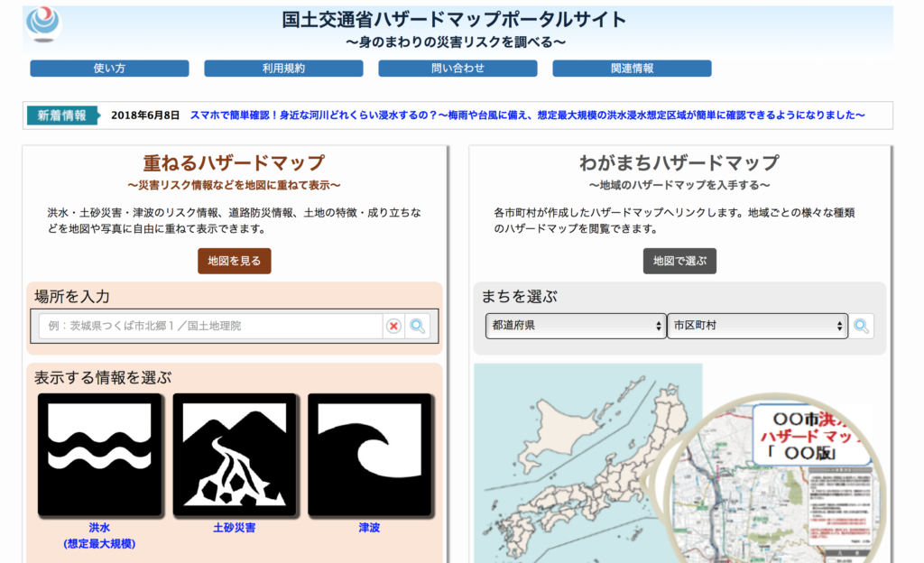Viewport: 924px width, 563px height.
Task: Select the 洪水 flood hazard icon
Action: coord(99,456)
